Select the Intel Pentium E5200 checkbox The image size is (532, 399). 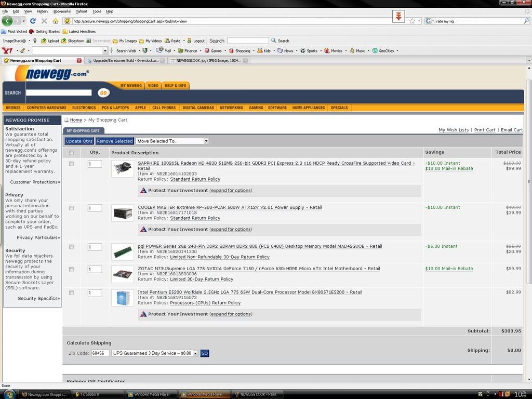(x=71, y=293)
